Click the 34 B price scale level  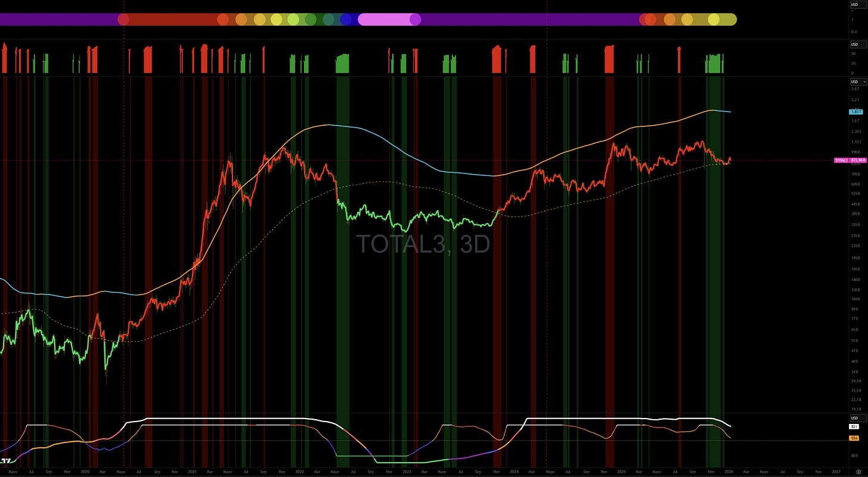click(855, 371)
